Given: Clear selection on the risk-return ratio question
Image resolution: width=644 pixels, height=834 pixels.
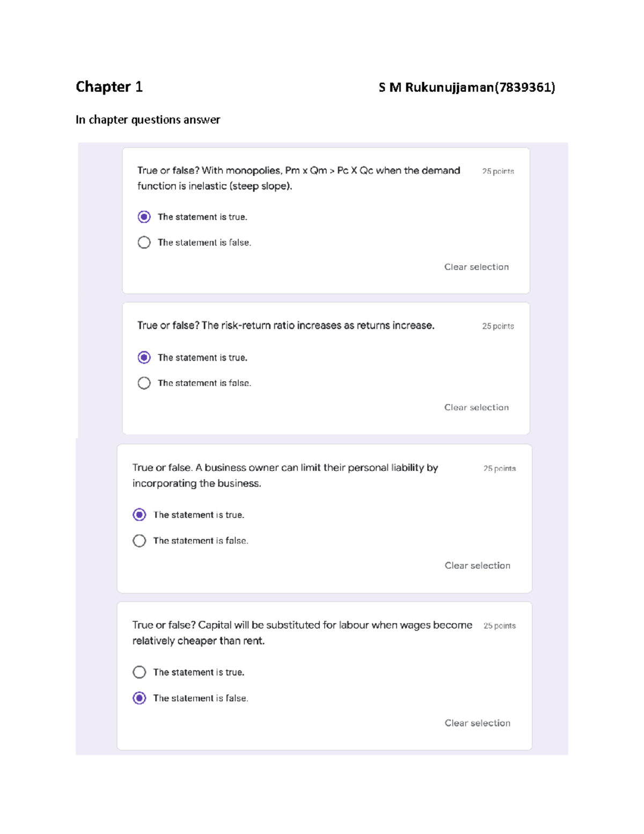Looking at the screenshot, I should (x=476, y=408).
